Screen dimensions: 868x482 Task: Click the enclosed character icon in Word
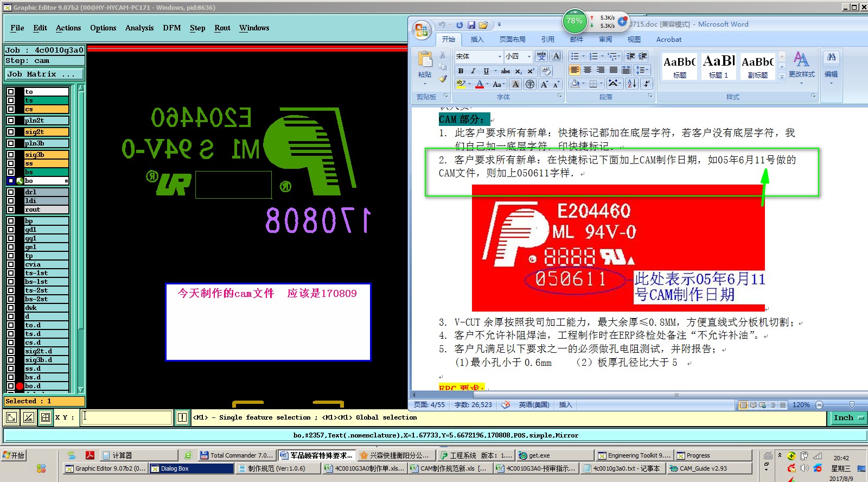(x=530, y=84)
